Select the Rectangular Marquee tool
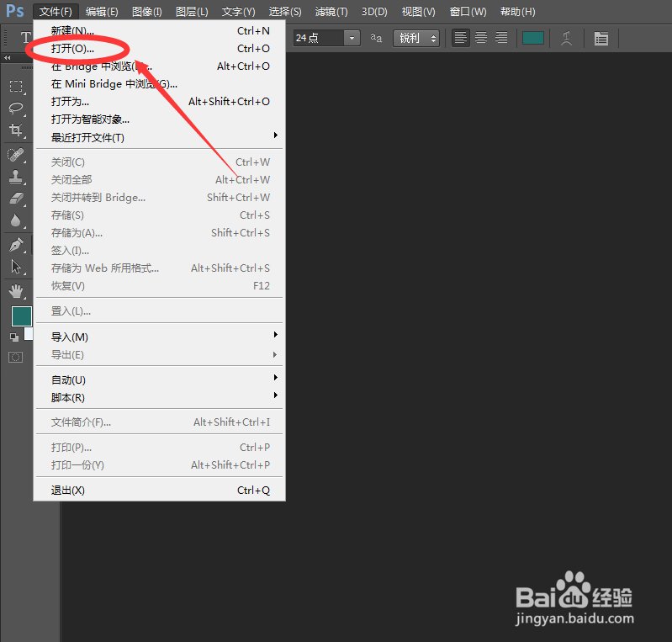 click(16, 86)
